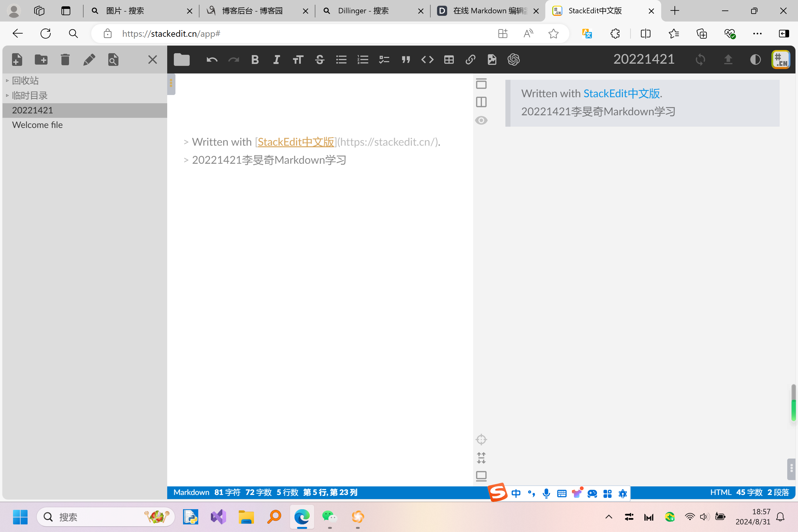Click the StackEdit中文版 link text in editor
Screen dimensions: 798x532
tap(296, 142)
